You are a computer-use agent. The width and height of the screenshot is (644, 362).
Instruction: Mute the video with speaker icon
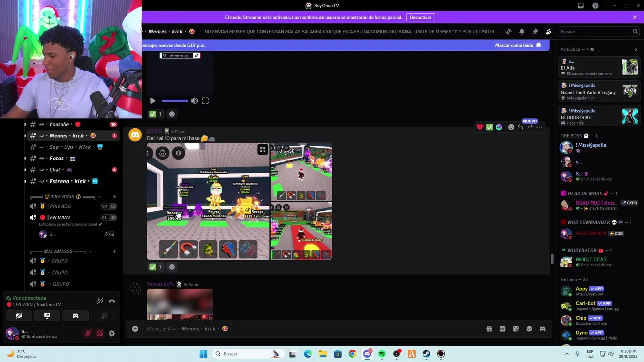(194, 101)
